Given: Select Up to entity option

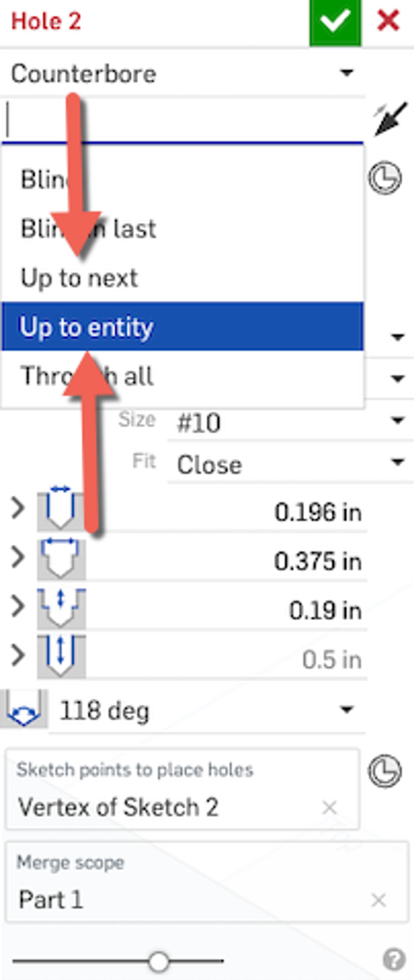Looking at the screenshot, I should 182,326.
